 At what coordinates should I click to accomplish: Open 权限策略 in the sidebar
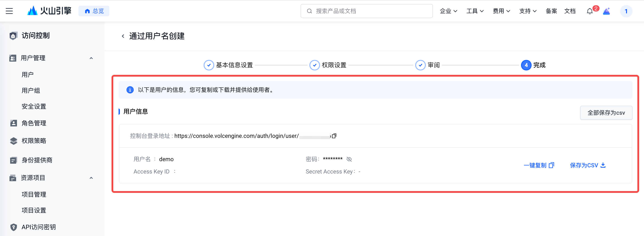(34, 141)
